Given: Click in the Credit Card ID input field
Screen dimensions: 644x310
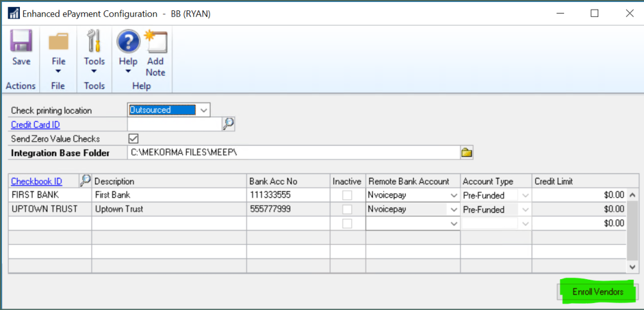Looking at the screenshot, I should 175,124.
